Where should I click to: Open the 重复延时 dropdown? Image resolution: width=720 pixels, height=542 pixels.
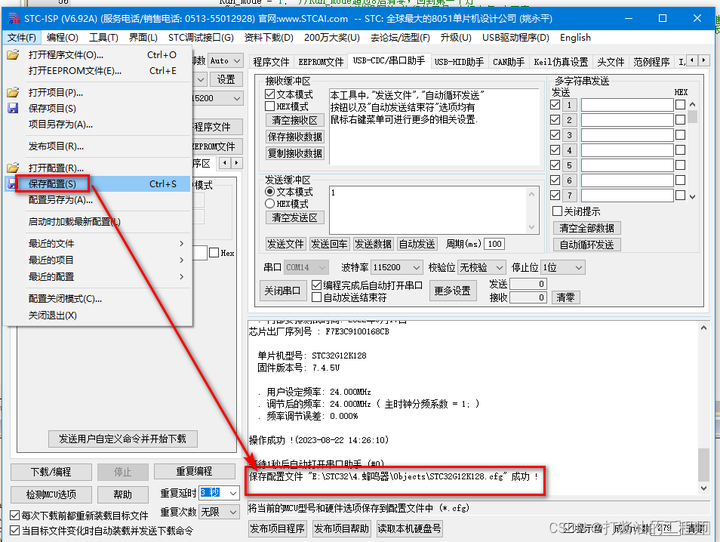tap(219, 493)
